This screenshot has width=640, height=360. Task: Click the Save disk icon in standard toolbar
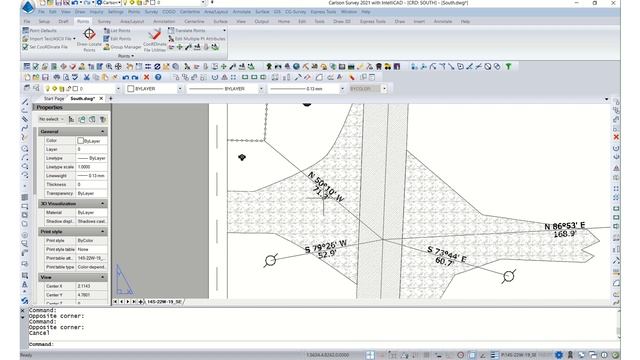[x=45, y=77]
